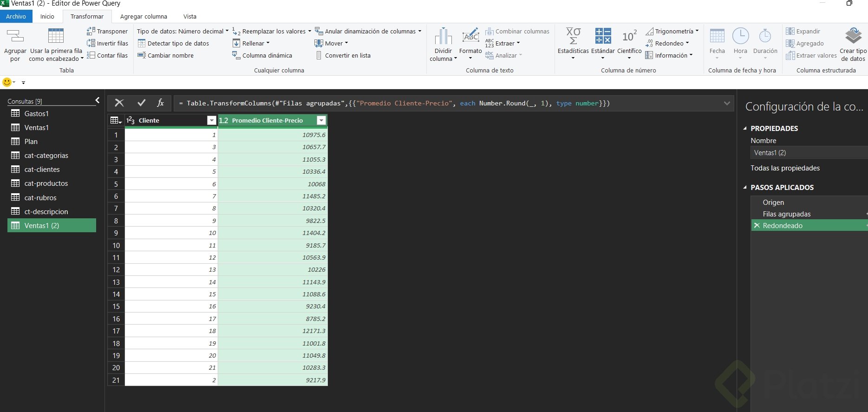The width and height of the screenshot is (868, 412).
Task: Open Promedio Cliente-Precio column filter dropdown
Action: [x=321, y=121]
